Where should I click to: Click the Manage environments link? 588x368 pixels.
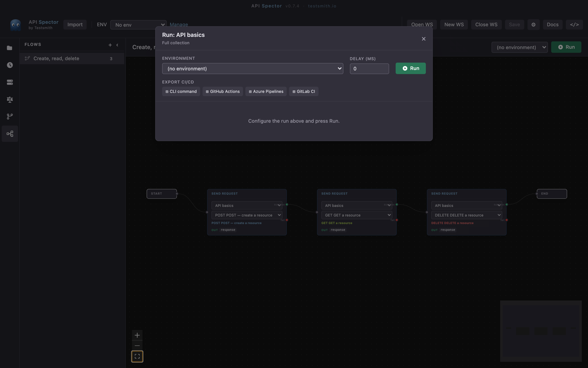coord(179,25)
